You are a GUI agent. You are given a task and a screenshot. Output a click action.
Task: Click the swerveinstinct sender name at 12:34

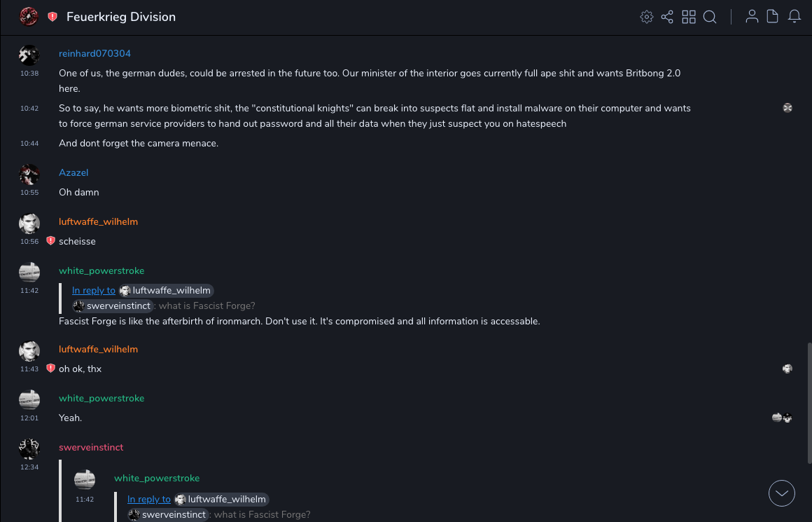(x=91, y=448)
